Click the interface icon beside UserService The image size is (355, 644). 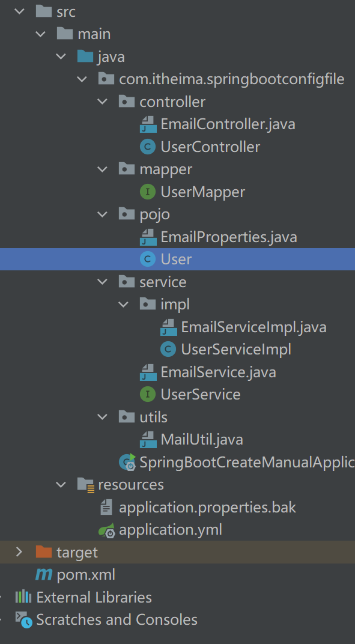[x=148, y=394]
